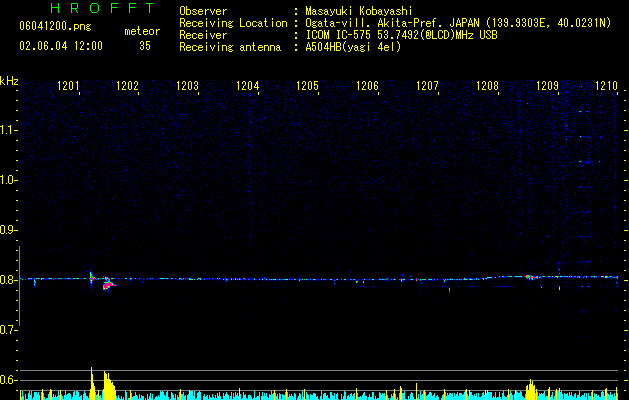Select the 06041200.png file name
Viewport: 629px width, 400px height.
coord(55,27)
